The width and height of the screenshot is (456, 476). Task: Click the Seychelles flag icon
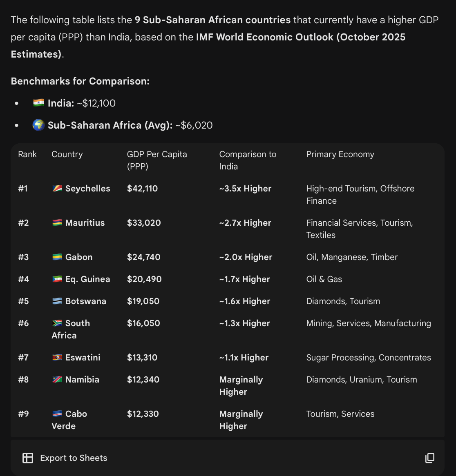point(57,189)
